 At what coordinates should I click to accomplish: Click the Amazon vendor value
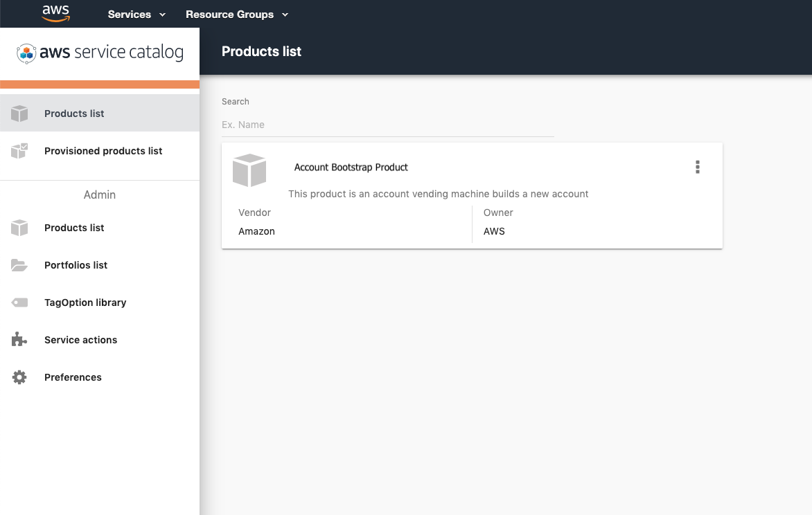tap(256, 231)
